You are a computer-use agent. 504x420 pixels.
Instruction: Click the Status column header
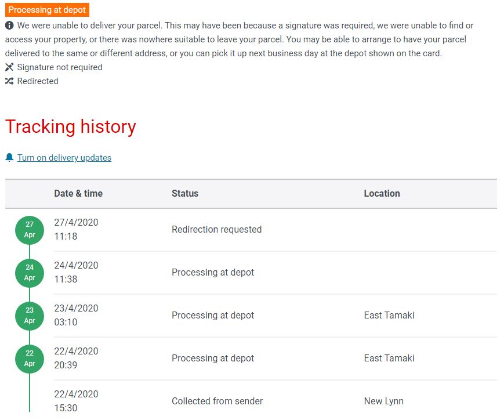185,193
